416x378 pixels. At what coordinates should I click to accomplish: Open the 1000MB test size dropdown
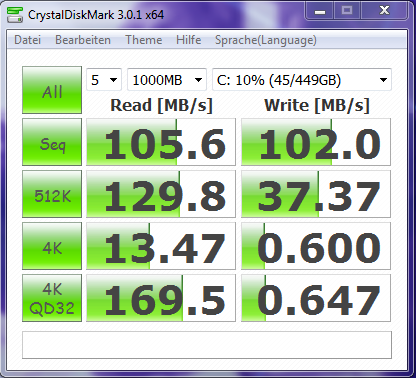point(167,80)
